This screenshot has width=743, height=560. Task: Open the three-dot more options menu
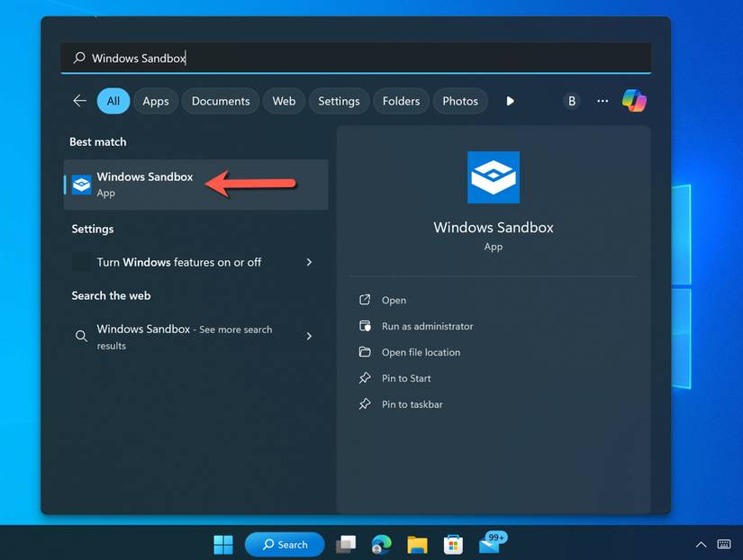pos(603,101)
